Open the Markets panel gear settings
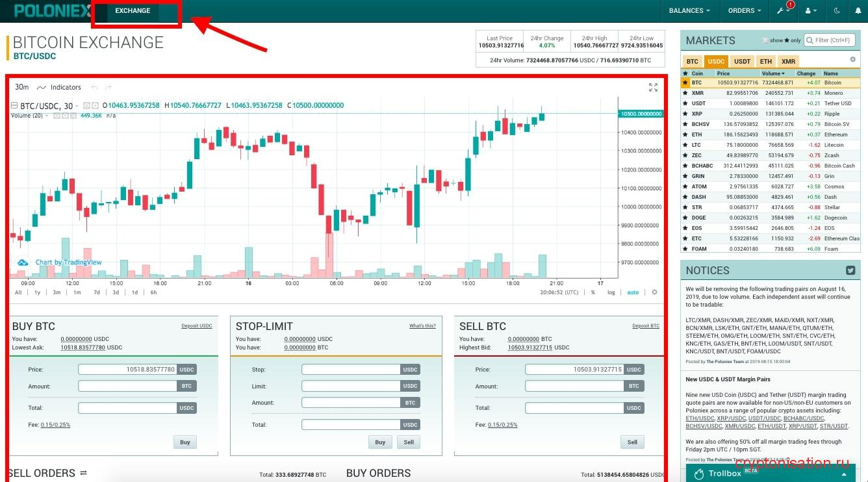Image resolution: width=868 pixels, height=482 pixels. click(852, 60)
